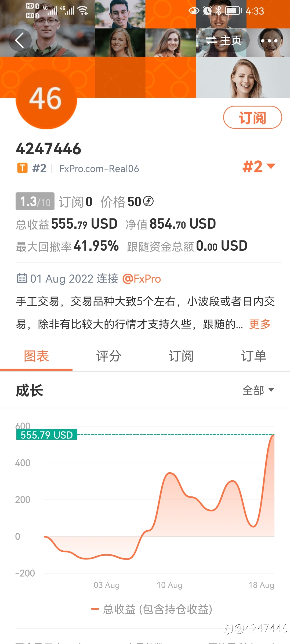Image resolution: width=290 pixels, height=644 pixels.
Task: Switch to the 订单 tab
Action: click(x=253, y=356)
